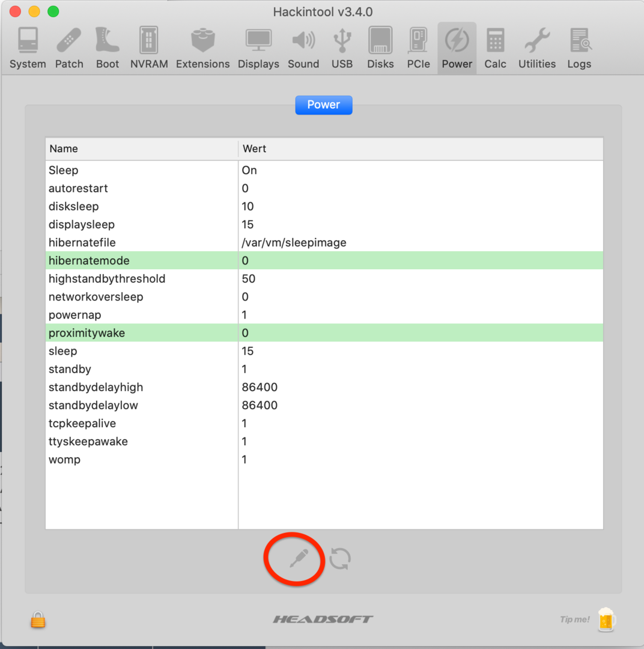Select the powernap row
644x649 pixels.
(x=324, y=314)
